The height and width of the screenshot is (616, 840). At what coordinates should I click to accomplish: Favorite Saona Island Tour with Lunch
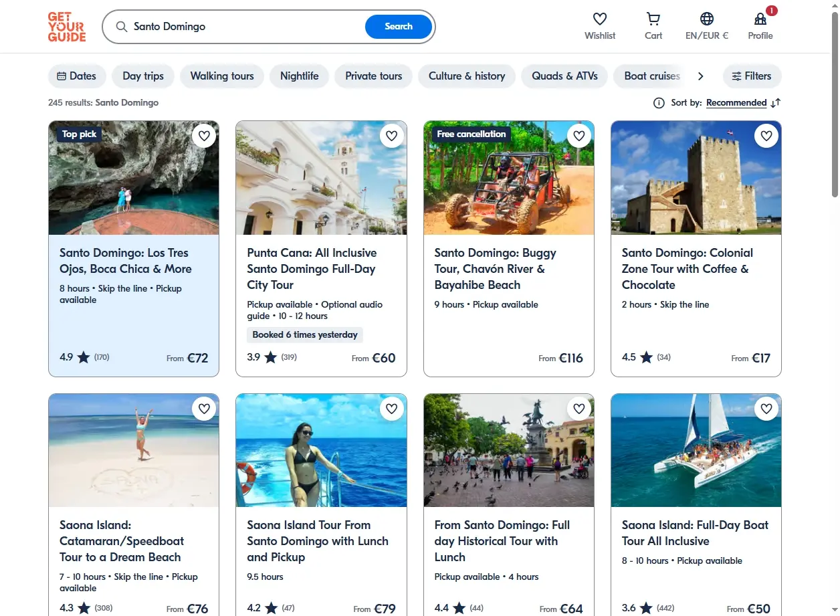pyautogui.click(x=391, y=408)
